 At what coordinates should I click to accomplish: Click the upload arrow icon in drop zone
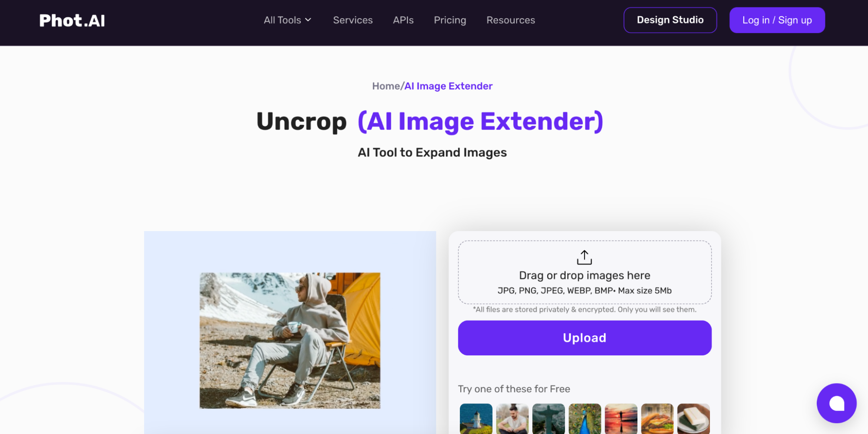[x=584, y=257]
